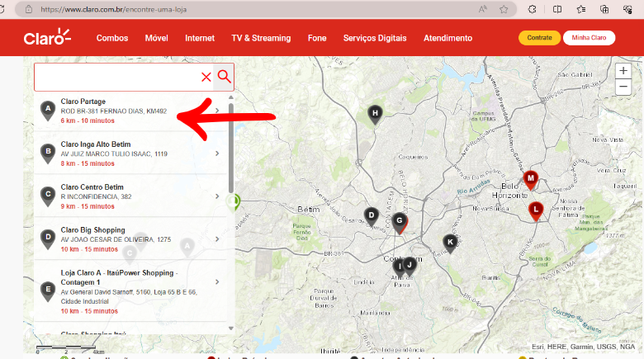Click the search magnifier icon
Image resolution: width=644 pixels, height=359 pixels.
[x=224, y=77]
